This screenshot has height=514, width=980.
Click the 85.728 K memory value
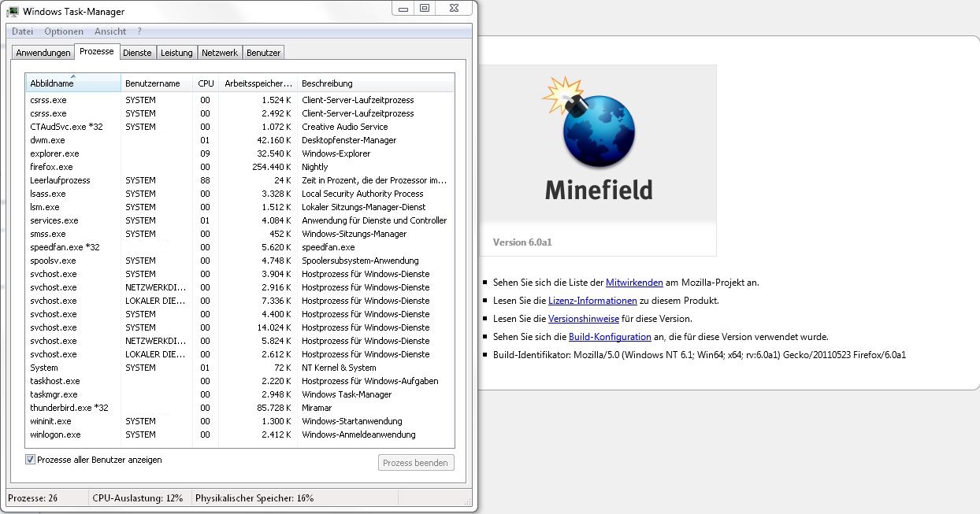[x=274, y=408]
